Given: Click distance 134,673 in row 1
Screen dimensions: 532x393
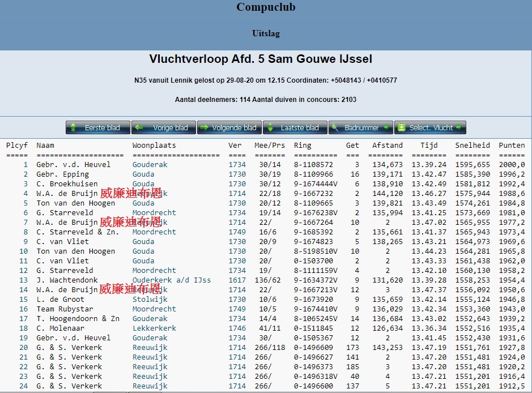Looking at the screenshot, I should 387,164.
